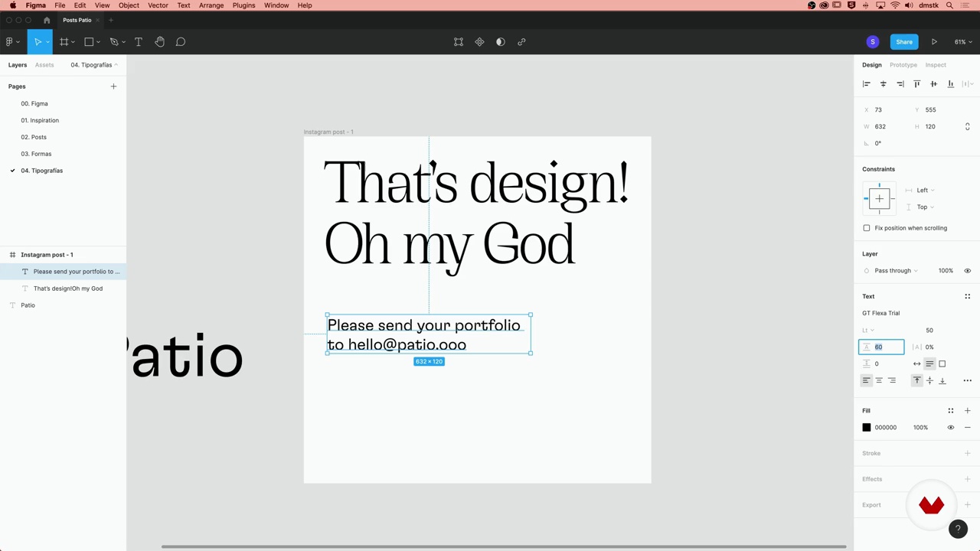Select the Comment tool
The height and width of the screenshot is (551, 980).
tap(181, 42)
